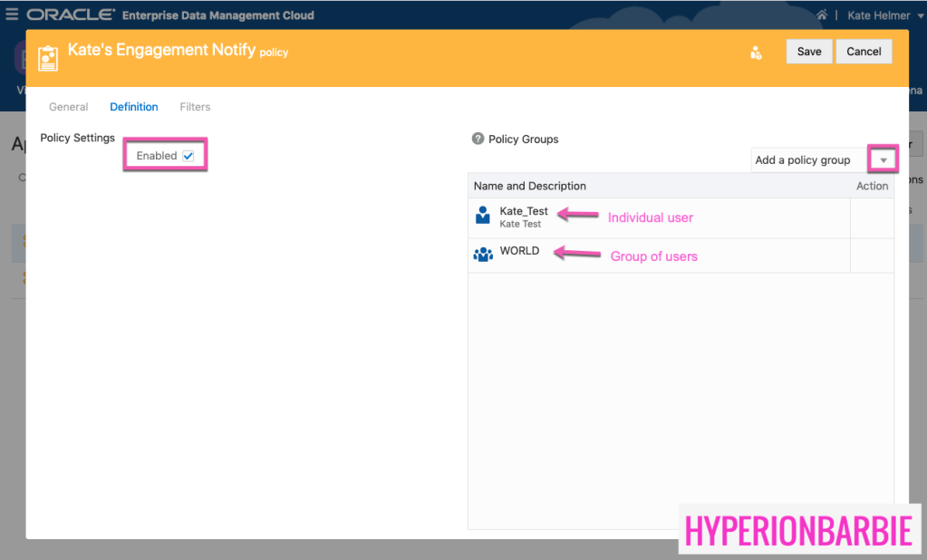Open help icon beside Policy Groups
Image resolution: width=927 pixels, height=560 pixels.
click(x=478, y=139)
